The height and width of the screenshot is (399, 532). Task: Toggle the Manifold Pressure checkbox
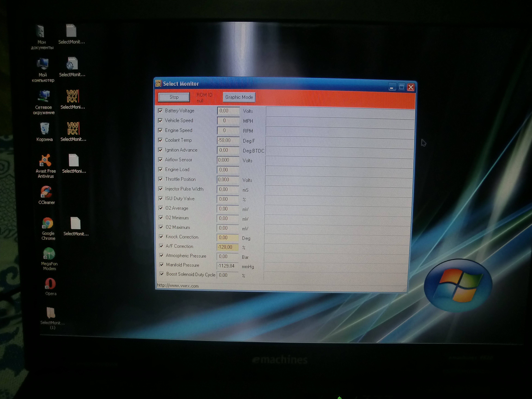161,265
